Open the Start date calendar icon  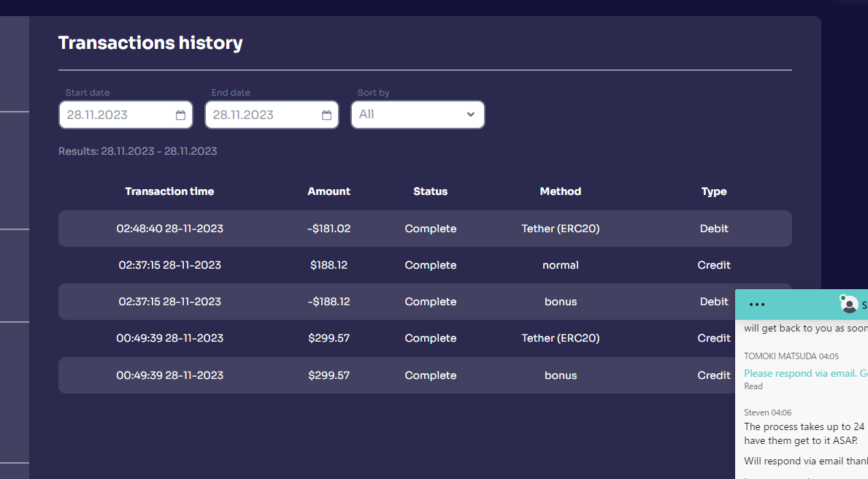pyautogui.click(x=180, y=115)
